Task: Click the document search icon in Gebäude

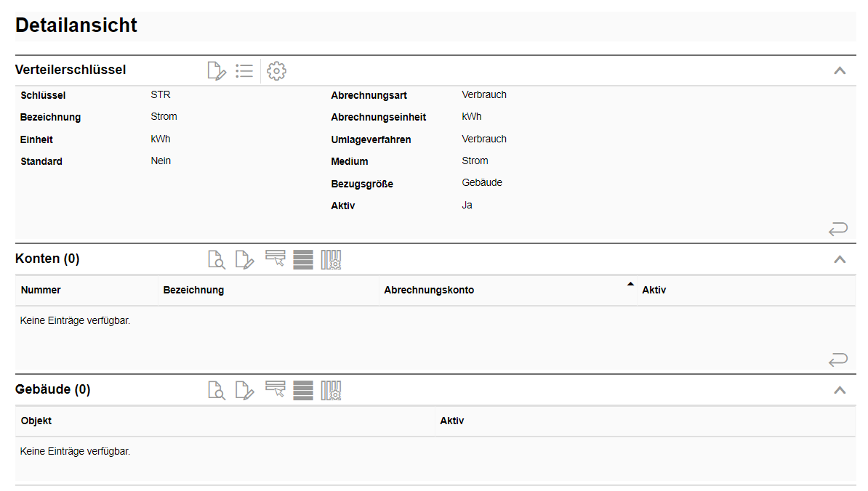Action: [x=217, y=390]
